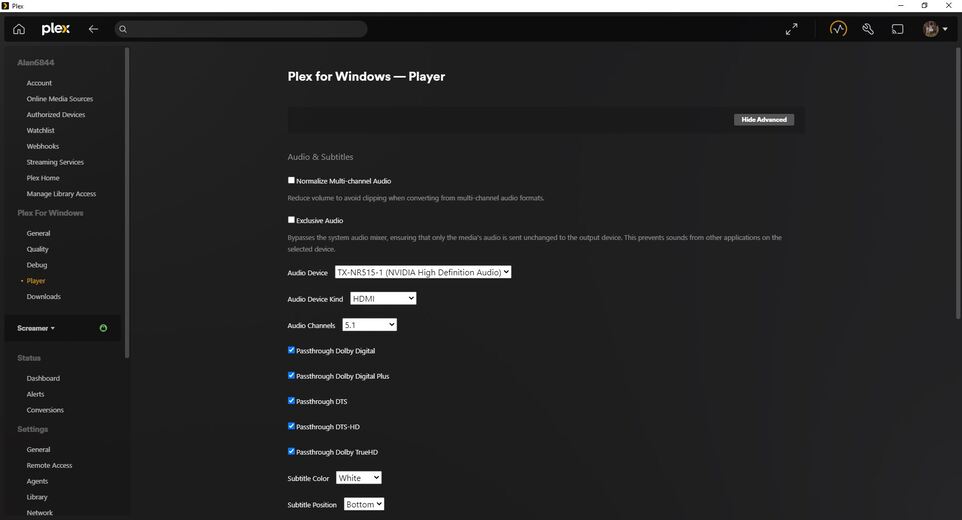The image size is (962, 520).
Task: Uncheck Passthrough Dolby Digital
Action: [291, 350]
